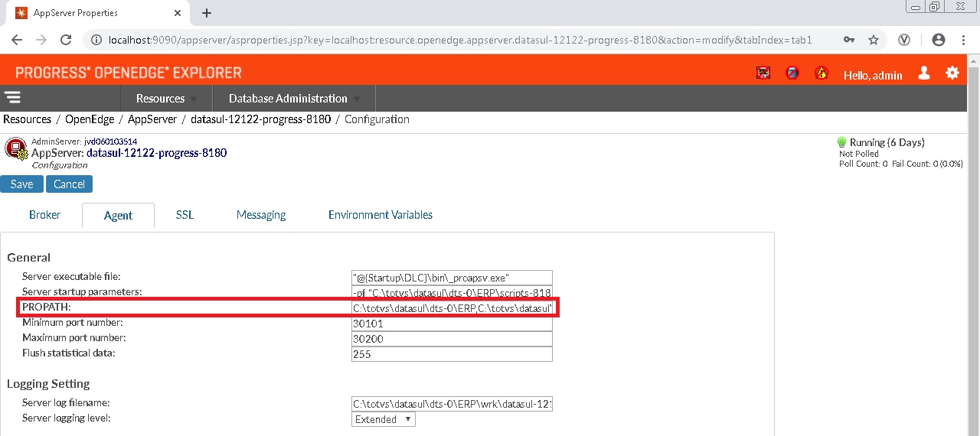The height and width of the screenshot is (436, 980).
Task: Edit the Server executable file field
Action: click(452, 278)
